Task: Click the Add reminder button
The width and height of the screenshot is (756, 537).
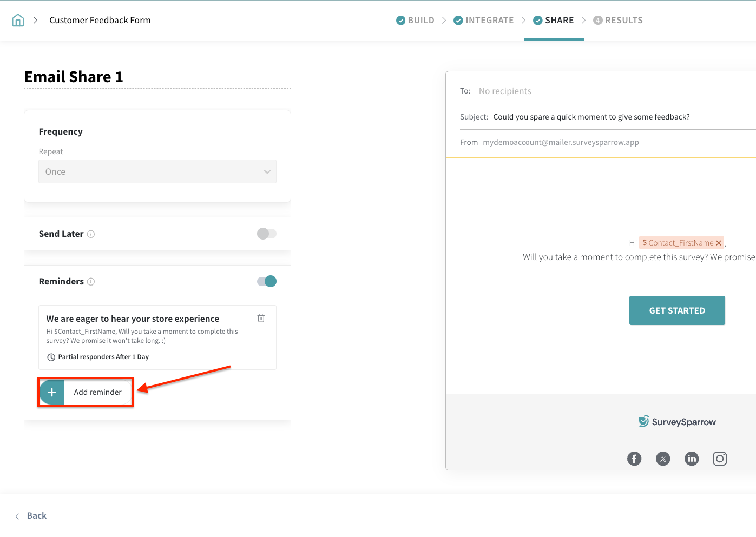Action: (x=86, y=392)
